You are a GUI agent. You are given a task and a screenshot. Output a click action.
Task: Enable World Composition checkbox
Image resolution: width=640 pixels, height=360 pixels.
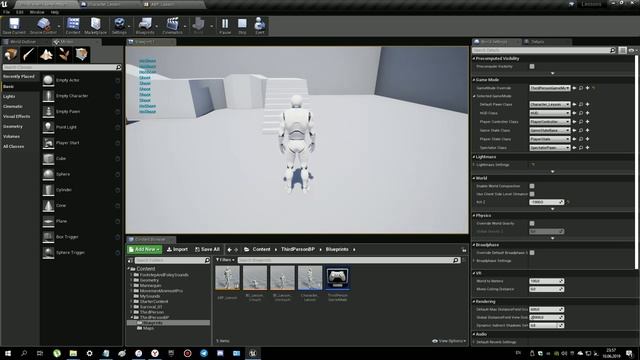532,186
